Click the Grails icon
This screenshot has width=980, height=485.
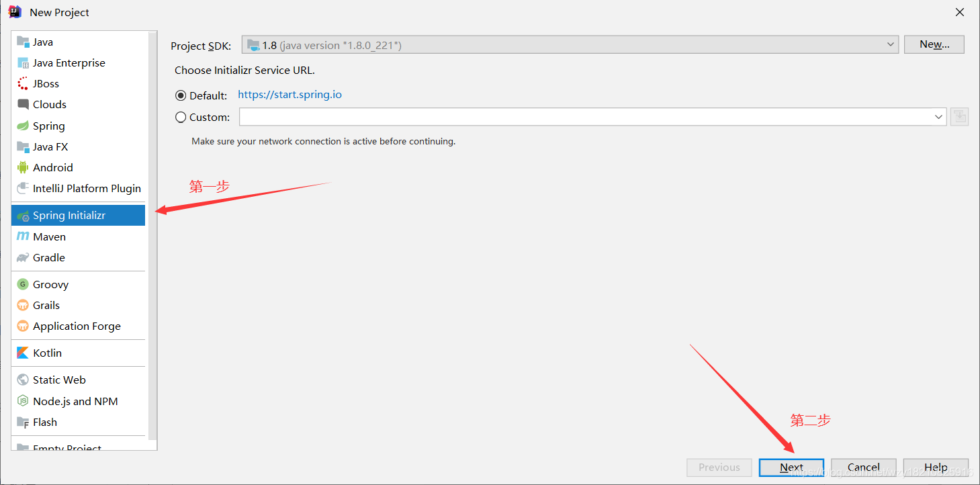[x=23, y=305]
